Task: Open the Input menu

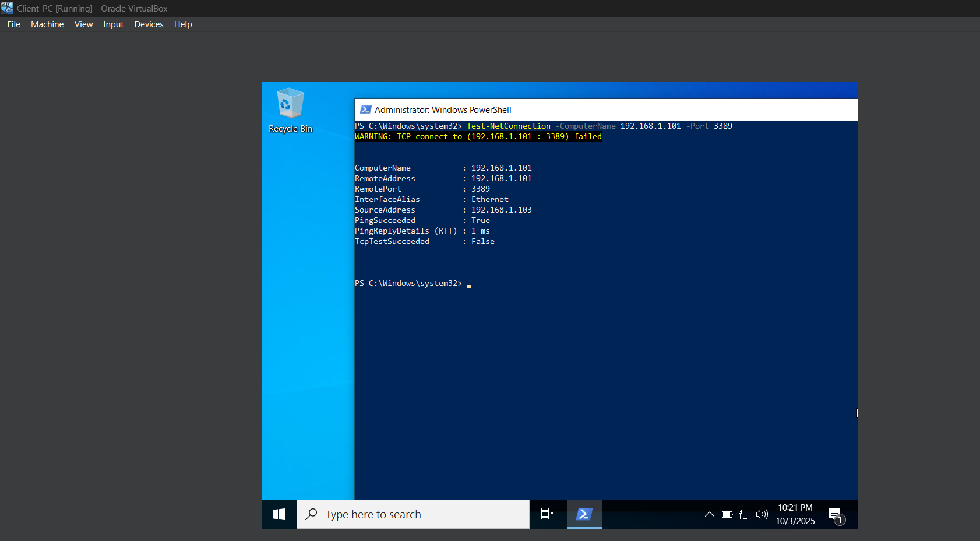Action: (114, 24)
